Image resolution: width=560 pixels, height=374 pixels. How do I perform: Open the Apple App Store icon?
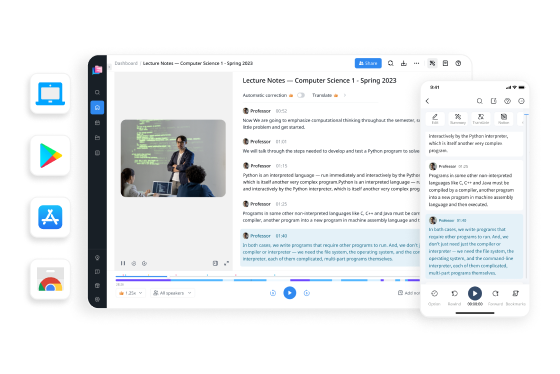[x=50, y=217]
